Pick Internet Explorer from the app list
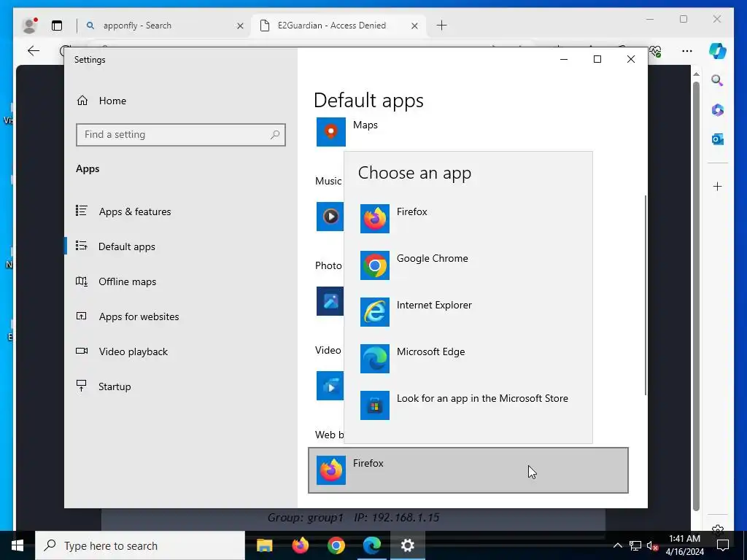This screenshot has height=560, width=747. click(x=468, y=312)
